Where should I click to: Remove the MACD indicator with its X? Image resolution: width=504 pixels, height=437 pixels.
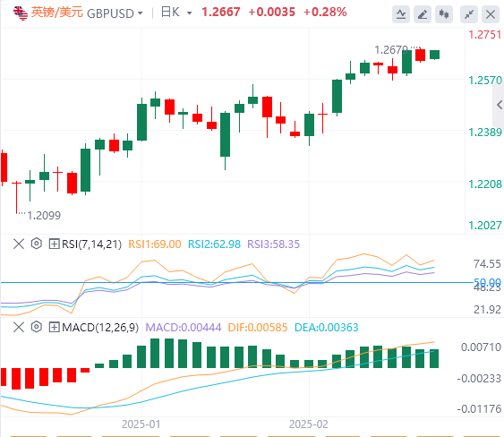pyautogui.click(x=19, y=328)
